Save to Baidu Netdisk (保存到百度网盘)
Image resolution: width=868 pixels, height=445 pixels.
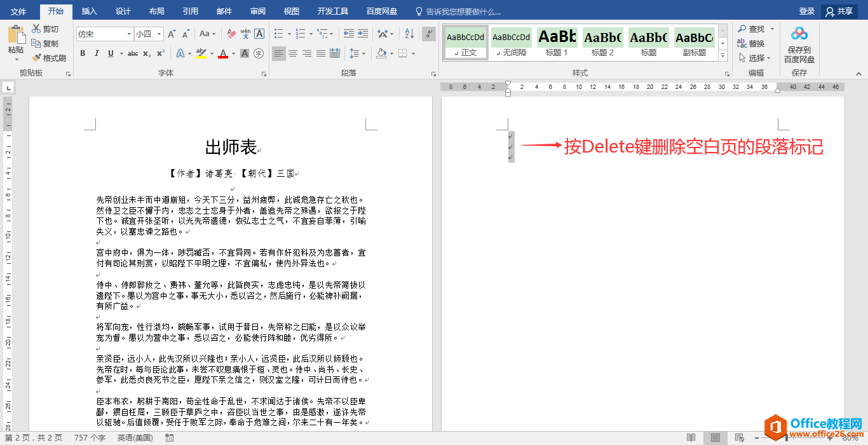click(x=799, y=44)
